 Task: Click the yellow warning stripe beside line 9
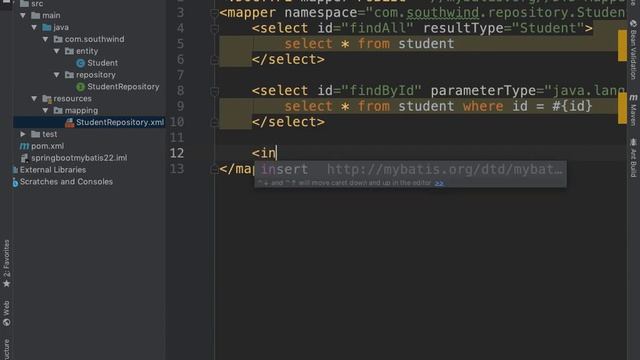(x=622, y=108)
